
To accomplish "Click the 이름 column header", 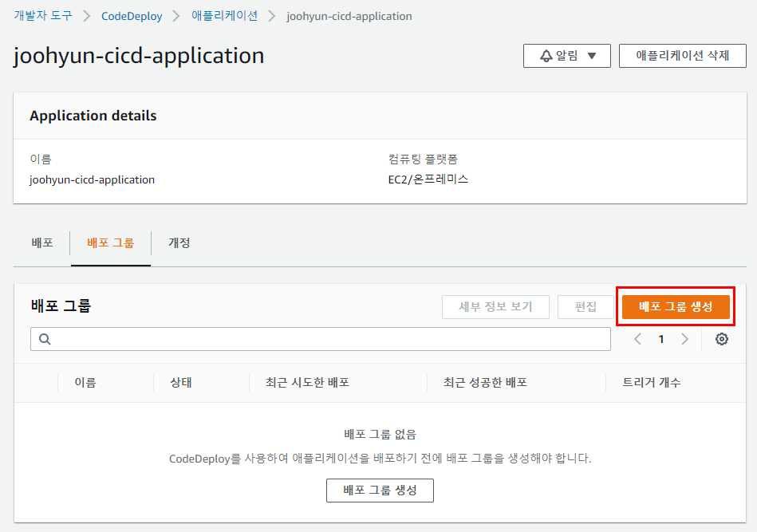I will pyautogui.click(x=85, y=382).
